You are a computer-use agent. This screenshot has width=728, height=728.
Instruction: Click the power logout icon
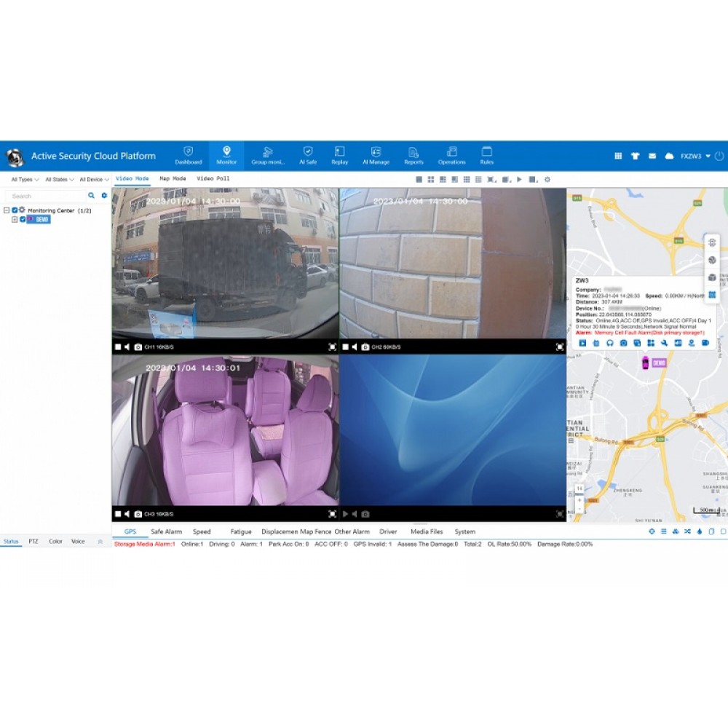click(x=719, y=156)
